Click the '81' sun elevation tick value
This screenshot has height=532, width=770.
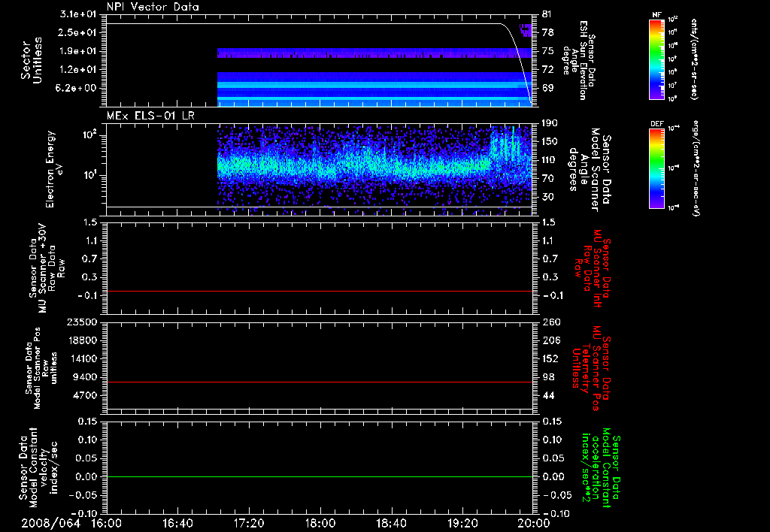547,14
